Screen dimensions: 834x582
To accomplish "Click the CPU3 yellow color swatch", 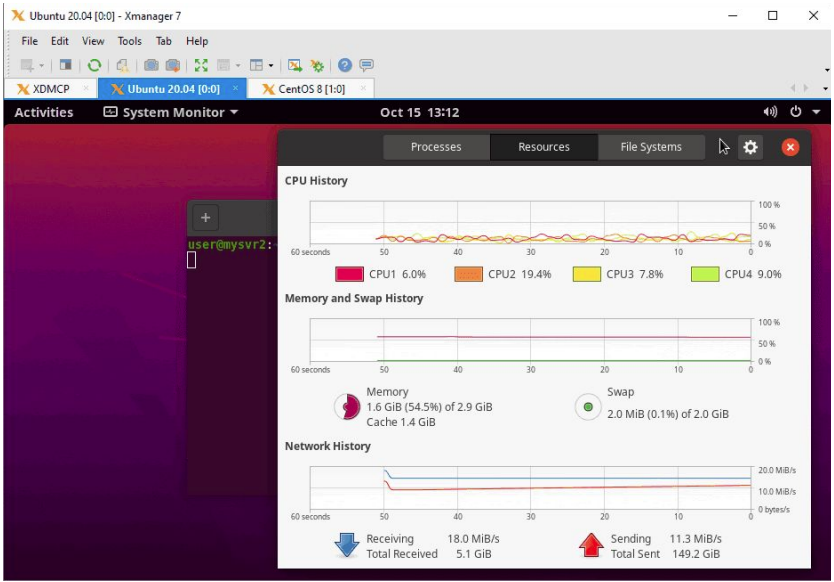I will pos(587,274).
